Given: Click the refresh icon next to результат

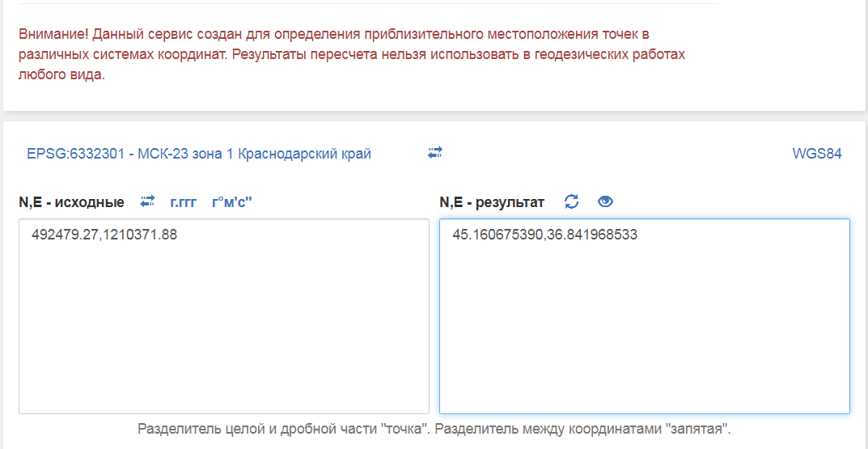Looking at the screenshot, I should point(572,201).
